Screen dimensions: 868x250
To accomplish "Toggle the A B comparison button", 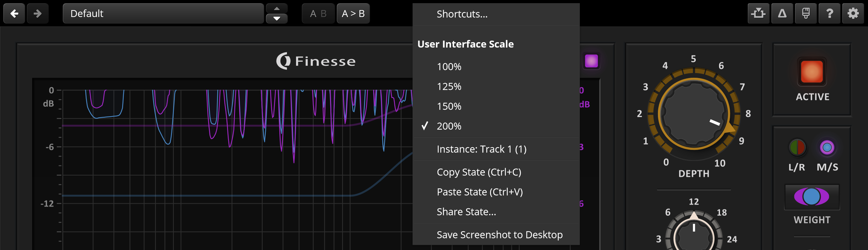I will pos(318,14).
